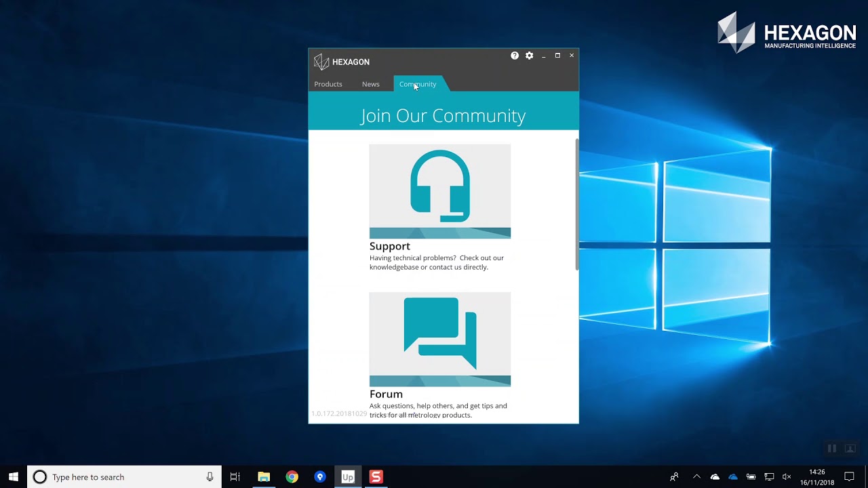Open the blue map-pin app on taskbar
Screen dimensions: 868x488
(320, 477)
